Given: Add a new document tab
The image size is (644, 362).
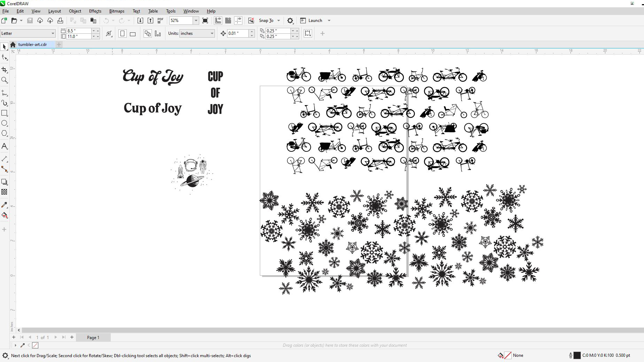Looking at the screenshot, I should 59,45.
